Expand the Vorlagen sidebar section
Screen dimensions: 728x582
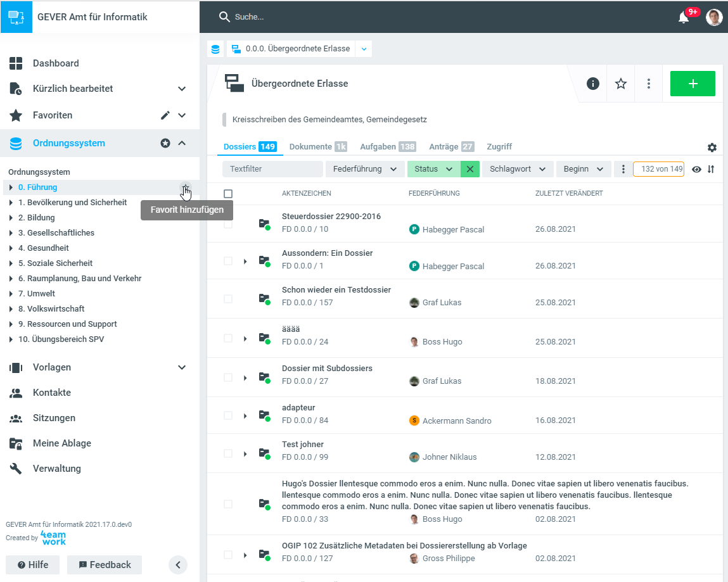point(182,367)
